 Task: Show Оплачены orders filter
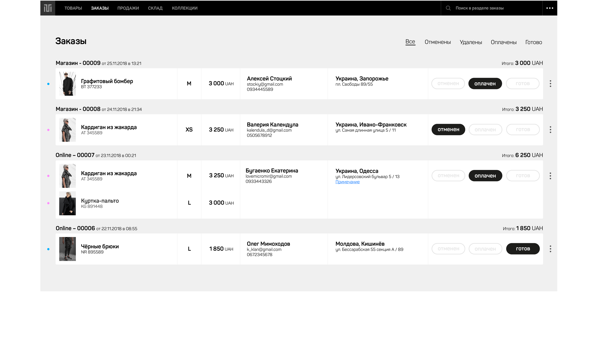504,42
